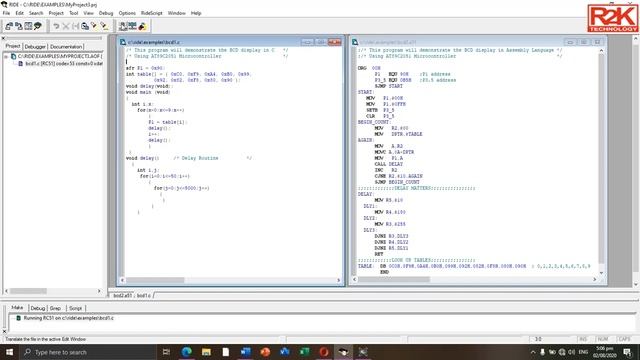The height and width of the screenshot is (360, 640).
Task: Close the output panel with its X
Action: pos(4,331)
